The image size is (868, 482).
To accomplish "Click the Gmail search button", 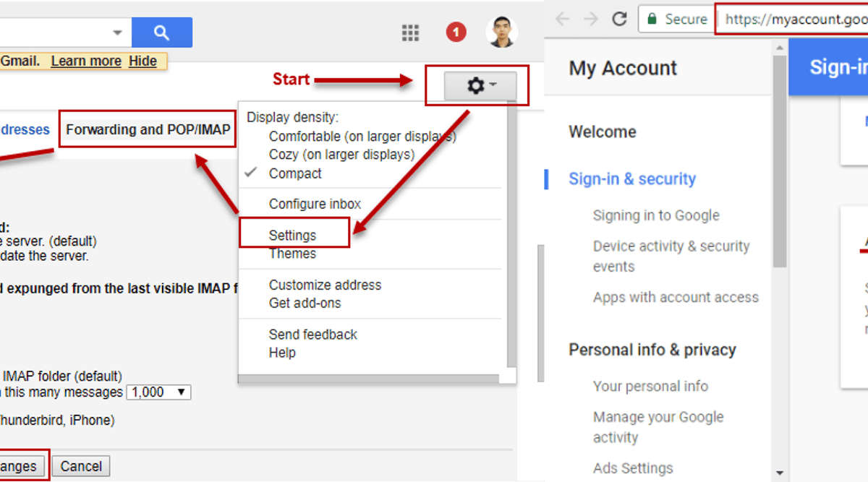I will point(161,33).
